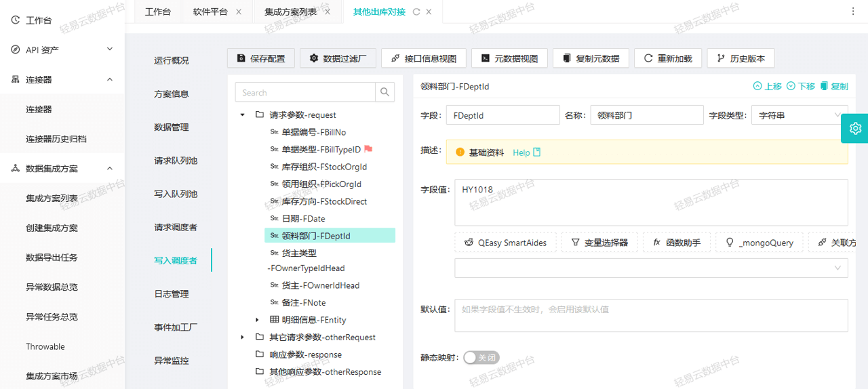Open 数据管理 in the scheme menu
The image size is (868, 389).
pyautogui.click(x=172, y=127)
